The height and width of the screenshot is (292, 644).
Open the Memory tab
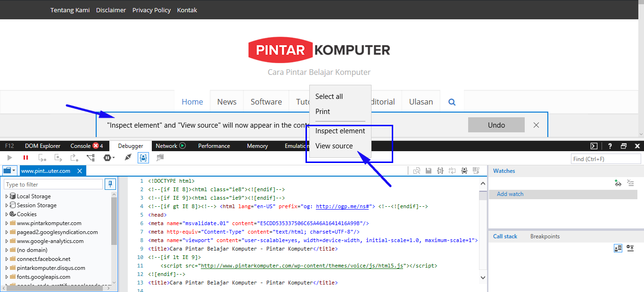click(x=257, y=146)
